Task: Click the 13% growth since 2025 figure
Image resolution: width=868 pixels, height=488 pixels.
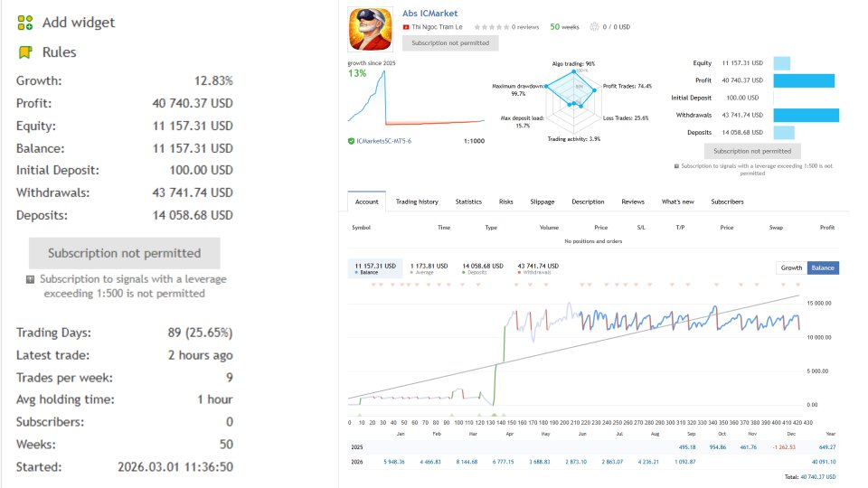Action: point(357,73)
